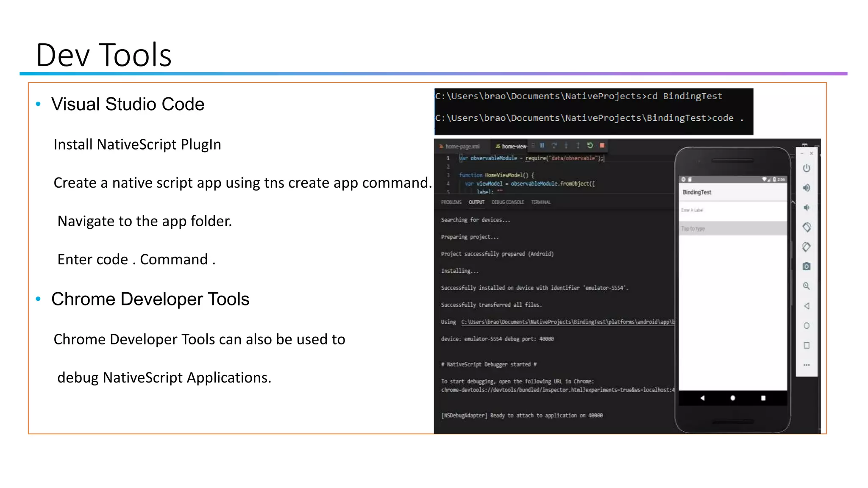Click the emulator sidebar Overview square

[x=807, y=345]
